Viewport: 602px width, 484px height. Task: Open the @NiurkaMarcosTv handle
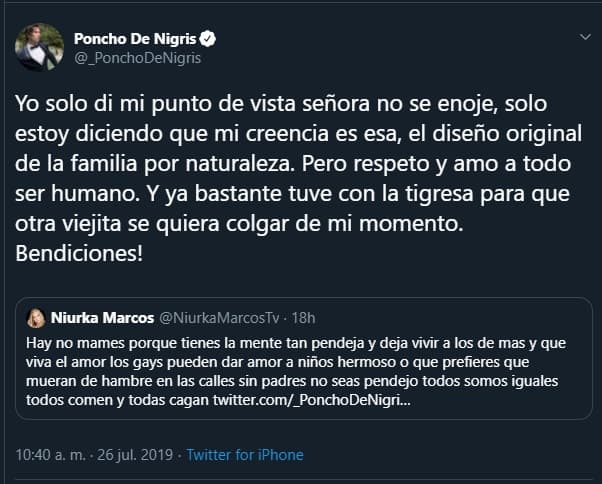(219, 318)
